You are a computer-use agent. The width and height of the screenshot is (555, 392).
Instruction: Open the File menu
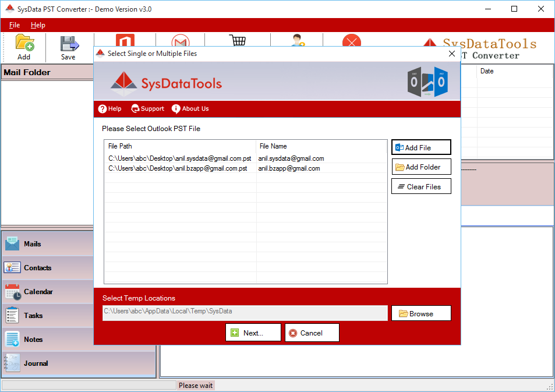pyautogui.click(x=15, y=25)
